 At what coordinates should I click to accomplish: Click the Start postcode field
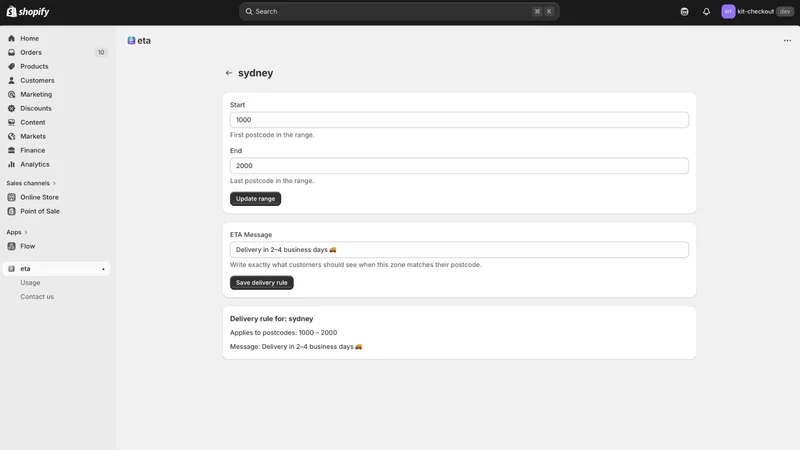point(459,120)
